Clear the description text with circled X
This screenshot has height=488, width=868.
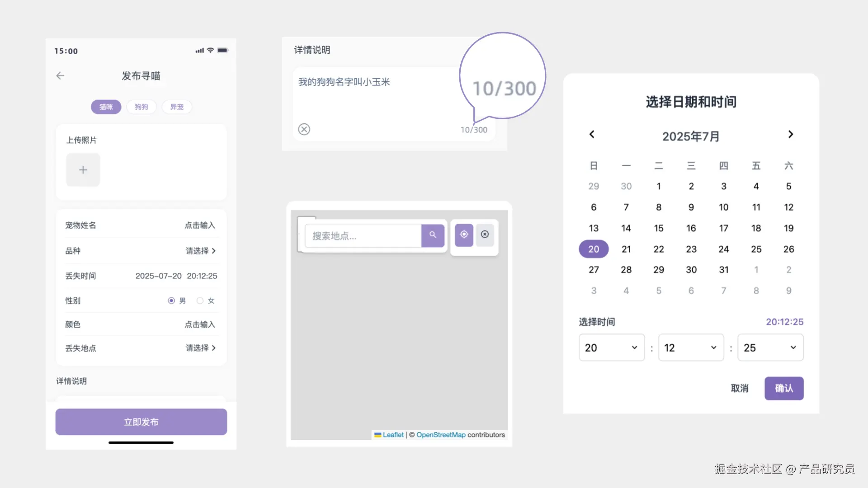[304, 130]
